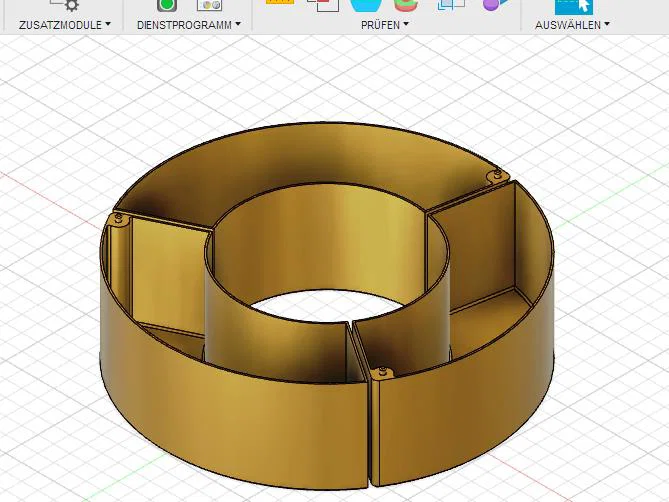669x502 pixels.
Task: Click the icon with two small spheres
Action: click(x=209, y=5)
